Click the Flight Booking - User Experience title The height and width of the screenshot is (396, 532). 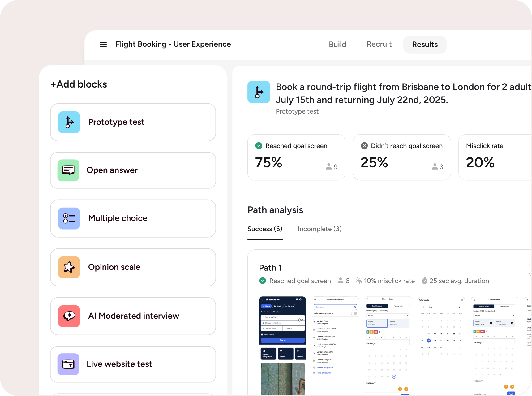[173, 45]
